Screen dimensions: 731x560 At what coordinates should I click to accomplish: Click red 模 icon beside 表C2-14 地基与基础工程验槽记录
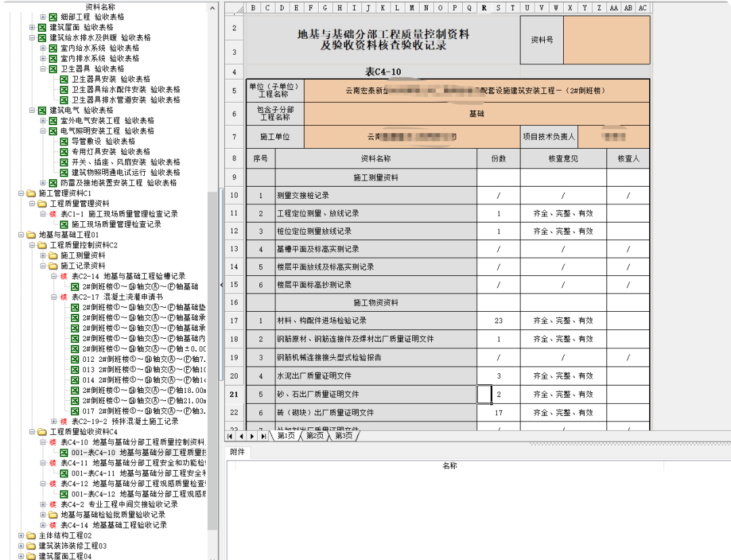(x=64, y=276)
